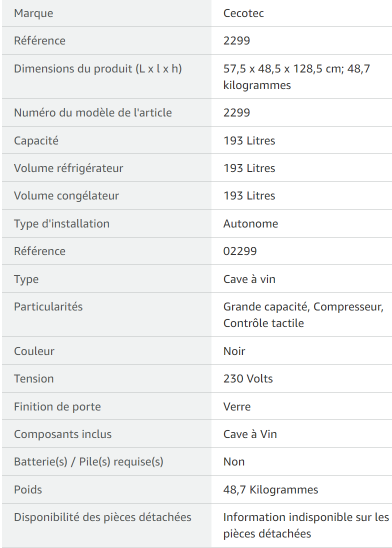The height and width of the screenshot is (548, 392).
Task: Click Information indisponible sur les pièces détachées
Action: coord(306,525)
